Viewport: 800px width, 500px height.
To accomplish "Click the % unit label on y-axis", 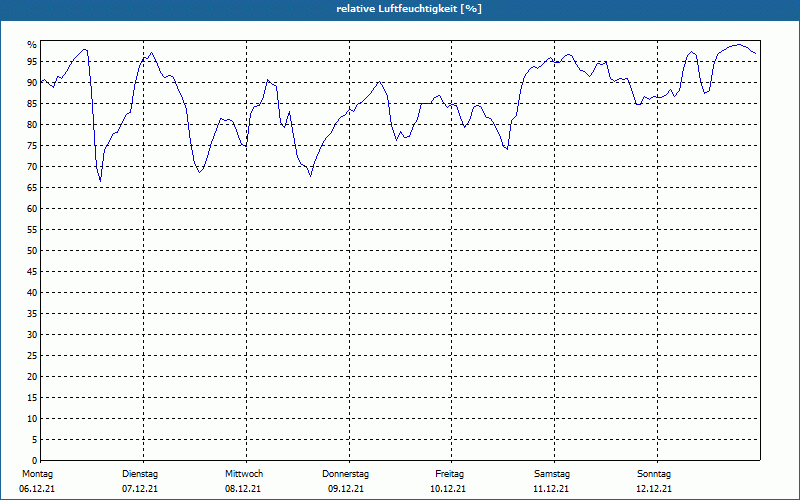I will click(32, 45).
